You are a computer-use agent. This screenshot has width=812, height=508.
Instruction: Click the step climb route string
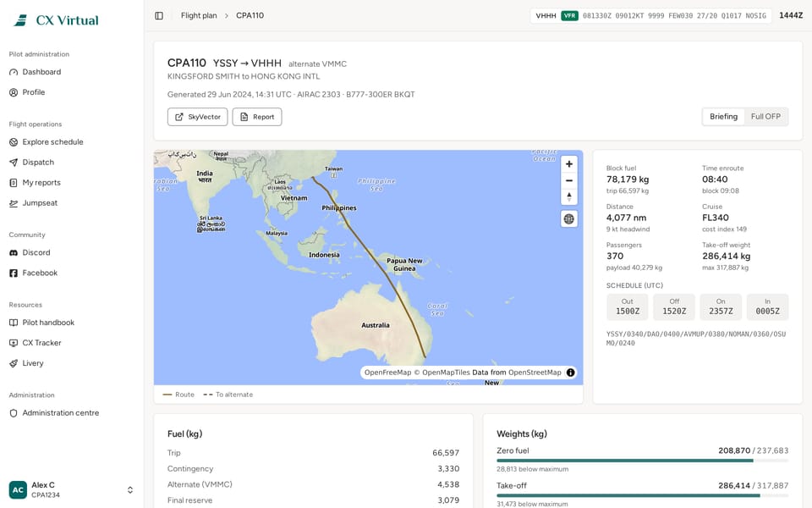(696, 339)
